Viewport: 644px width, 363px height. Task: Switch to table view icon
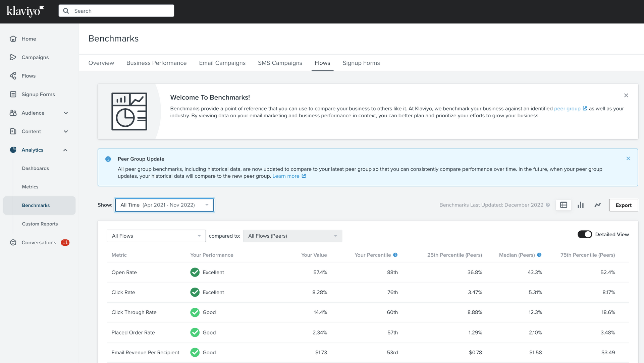563,205
